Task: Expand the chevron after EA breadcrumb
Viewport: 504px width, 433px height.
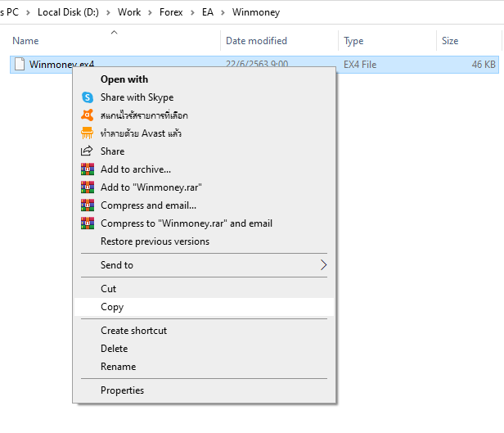Action: coord(223,12)
